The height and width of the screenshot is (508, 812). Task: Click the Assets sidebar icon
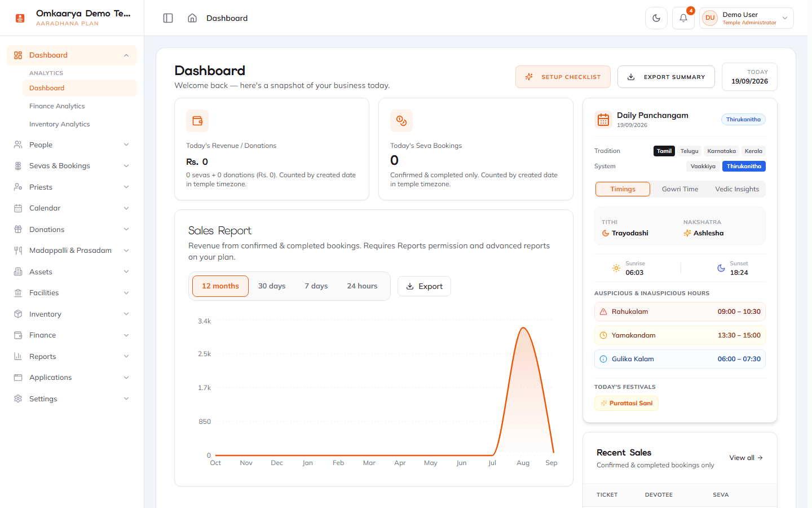tap(18, 271)
